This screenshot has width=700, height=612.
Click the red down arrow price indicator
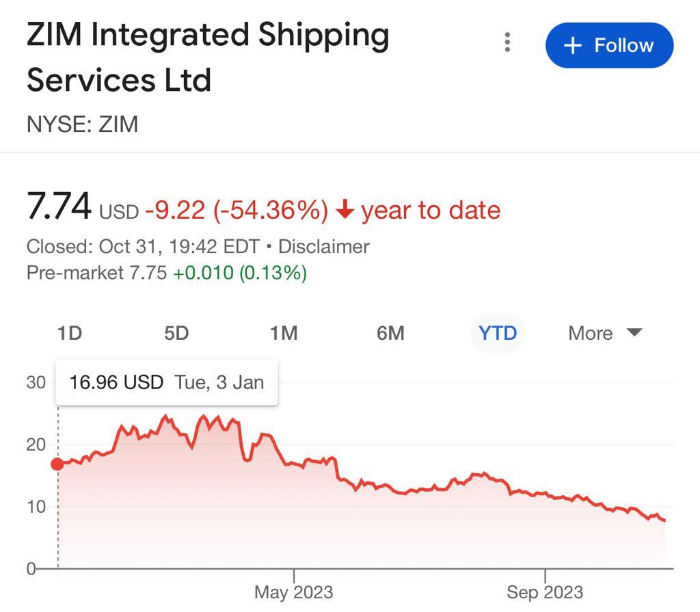pyautogui.click(x=345, y=210)
